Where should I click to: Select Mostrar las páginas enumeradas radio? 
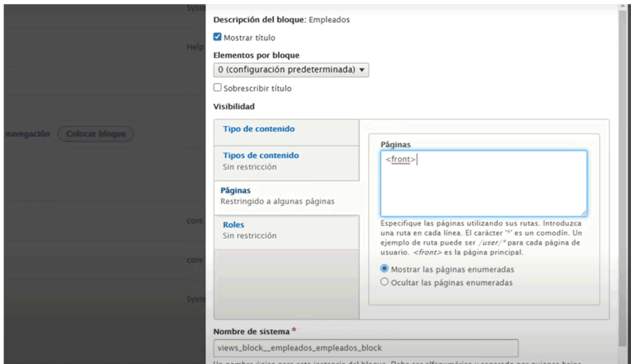pos(384,268)
